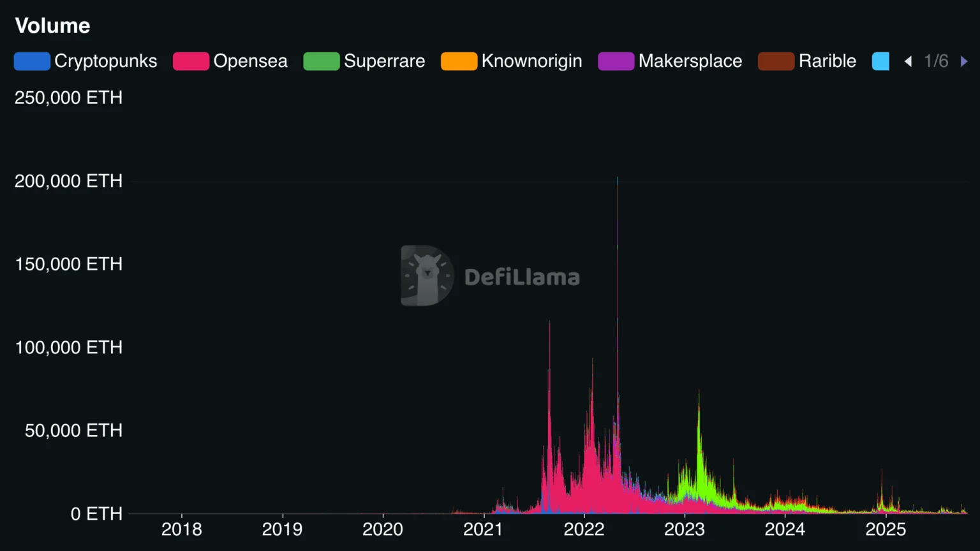Click the purple Makersplace legend swatch
Screen dimensions: 980x551
pos(616,61)
